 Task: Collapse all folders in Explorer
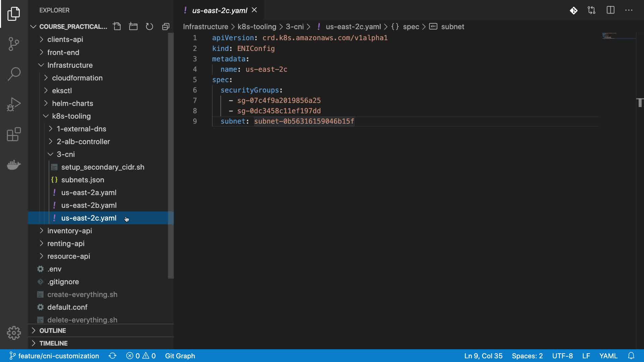(x=166, y=26)
